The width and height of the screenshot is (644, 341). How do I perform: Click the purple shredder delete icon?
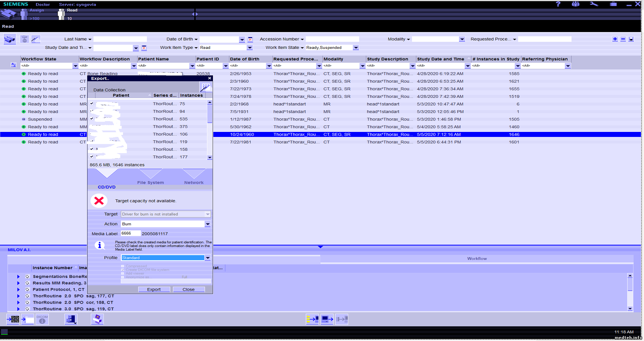click(x=97, y=319)
